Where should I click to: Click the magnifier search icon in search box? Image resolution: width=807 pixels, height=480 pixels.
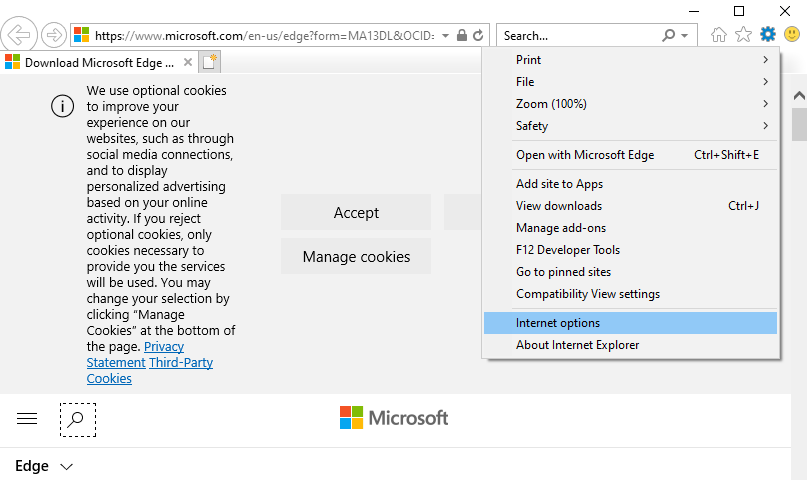pyautogui.click(x=669, y=35)
